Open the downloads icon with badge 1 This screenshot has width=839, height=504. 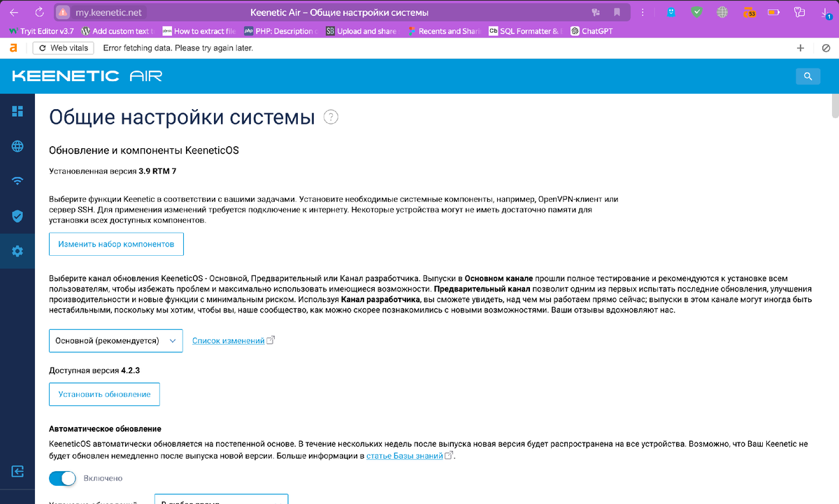point(826,13)
